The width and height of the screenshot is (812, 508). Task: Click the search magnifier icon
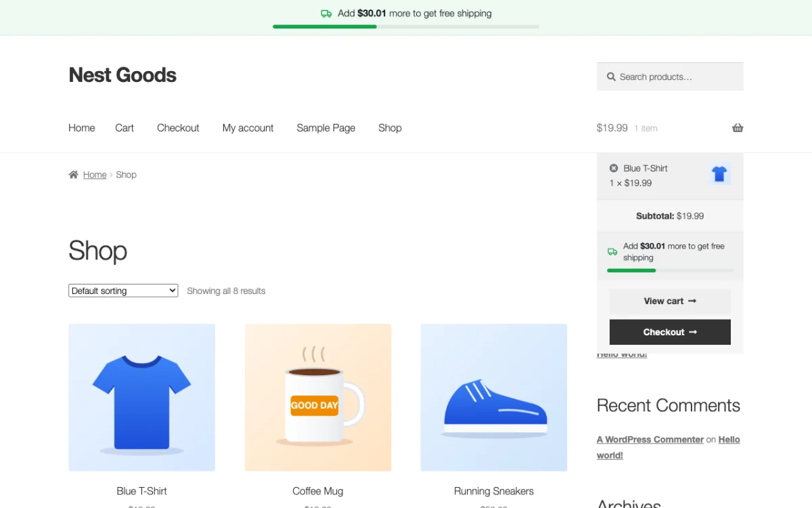pyautogui.click(x=611, y=77)
